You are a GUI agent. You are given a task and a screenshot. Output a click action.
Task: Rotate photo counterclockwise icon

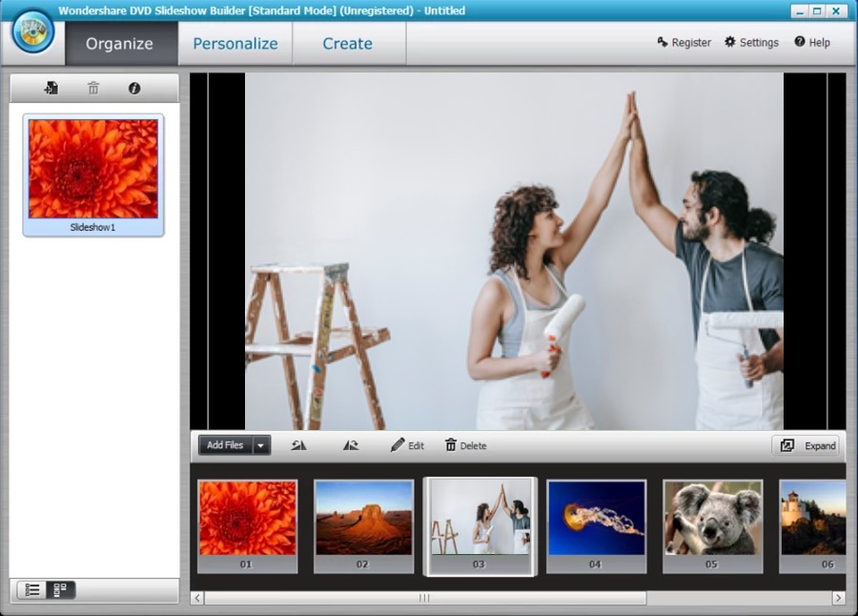click(x=298, y=445)
